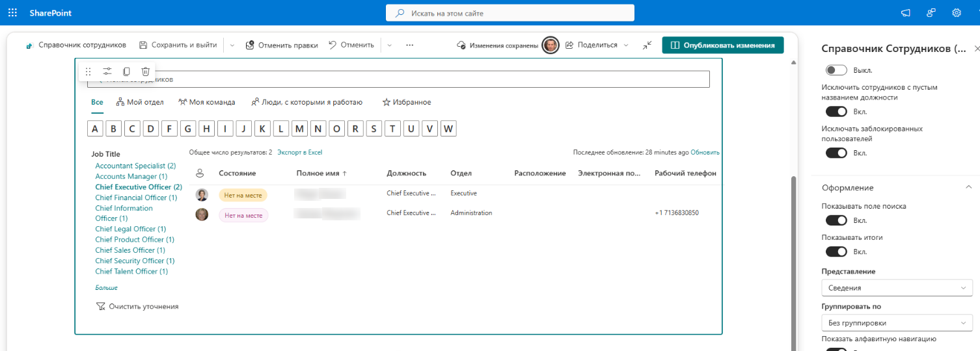The width and height of the screenshot is (980, 351).
Task: Select the Моя команда tab
Action: pos(206,102)
